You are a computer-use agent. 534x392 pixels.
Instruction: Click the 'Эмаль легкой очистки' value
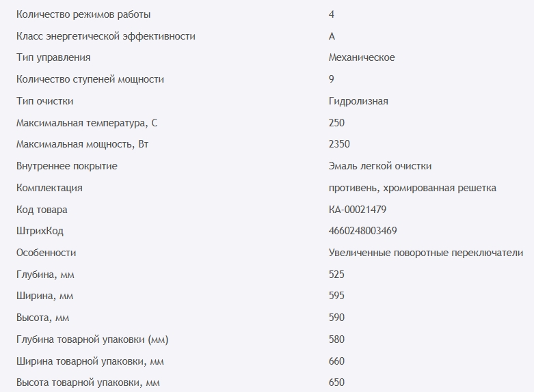pyautogui.click(x=379, y=166)
